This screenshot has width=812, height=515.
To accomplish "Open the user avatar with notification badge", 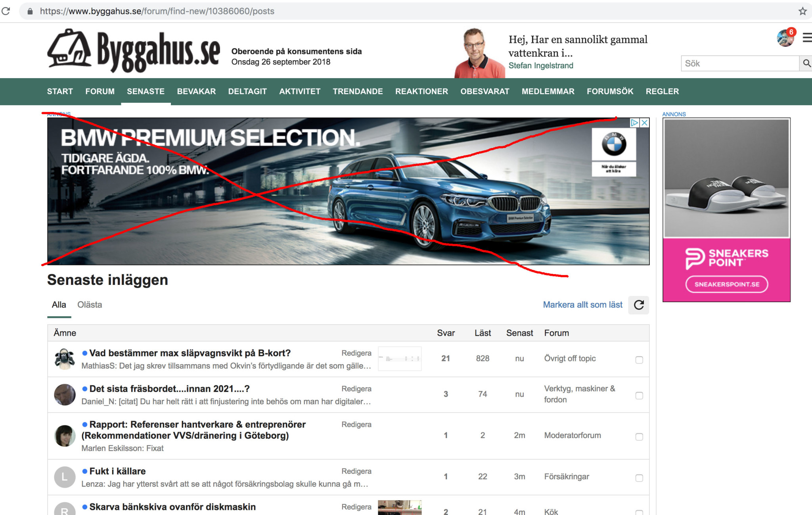I will [x=785, y=38].
